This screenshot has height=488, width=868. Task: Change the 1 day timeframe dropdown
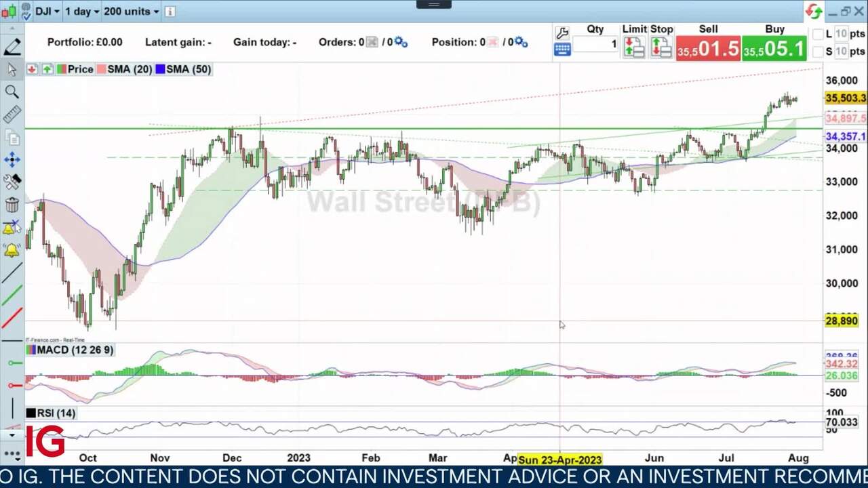coord(82,12)
